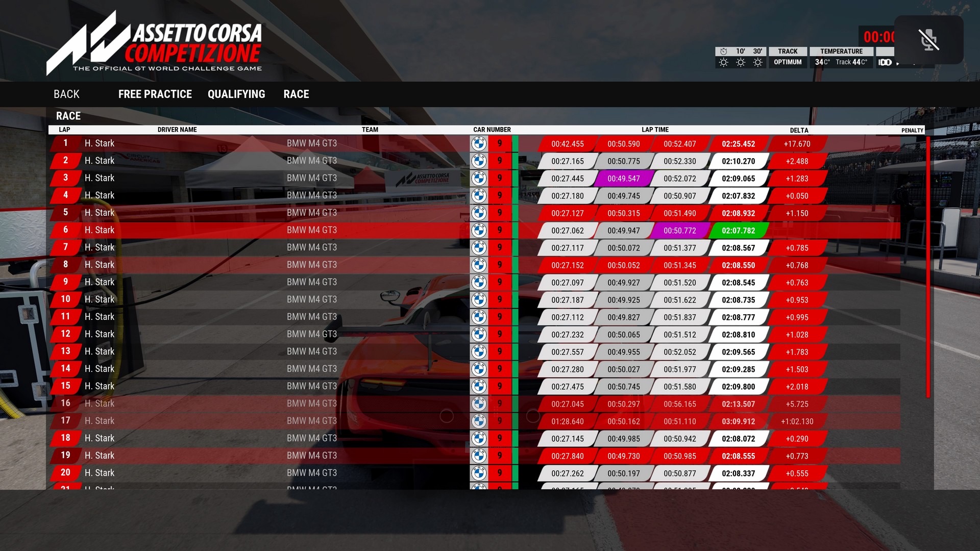Go back using the BACK button
The width and height of the screenshot is (980, 551).
pyautogui.click(x=66, y=94)
